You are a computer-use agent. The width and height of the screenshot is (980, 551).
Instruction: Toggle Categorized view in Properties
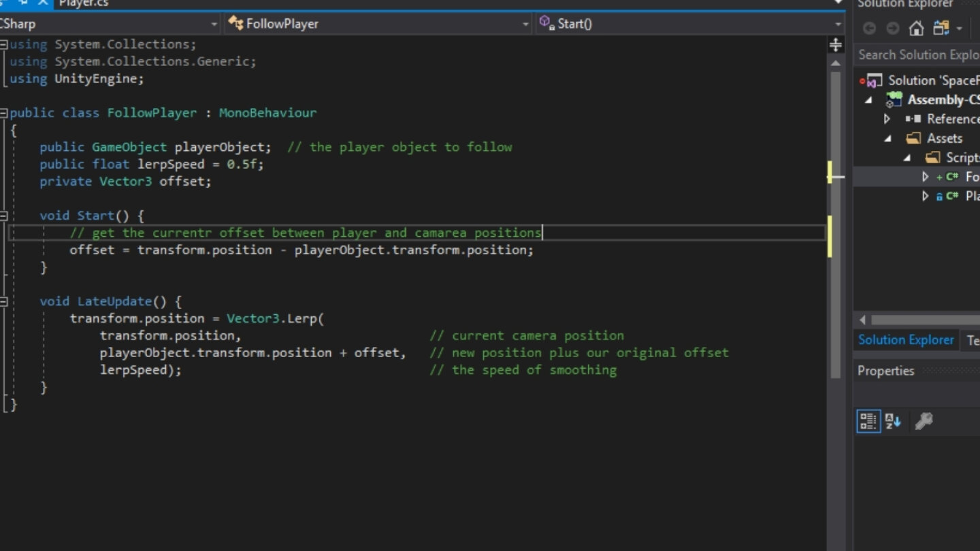868,421
